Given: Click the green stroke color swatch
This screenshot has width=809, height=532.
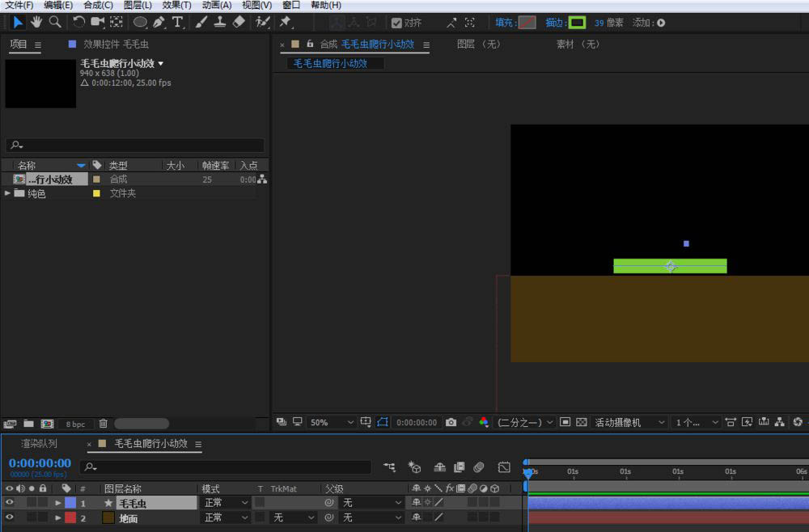Looking at the screenshot, I should pyautogui.click(x=577, y=23).
